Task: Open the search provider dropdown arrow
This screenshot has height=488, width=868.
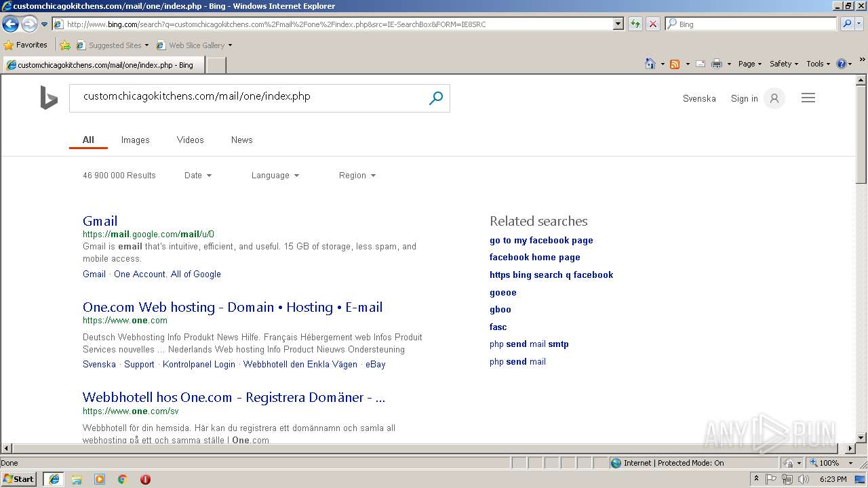Action: (x=859, y=24)
